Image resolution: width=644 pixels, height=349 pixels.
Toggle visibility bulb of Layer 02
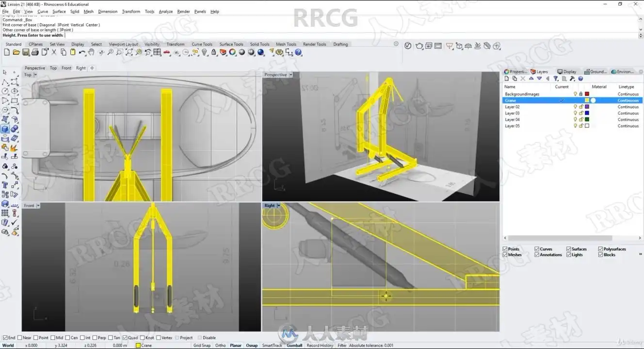[x=576, y=107]
